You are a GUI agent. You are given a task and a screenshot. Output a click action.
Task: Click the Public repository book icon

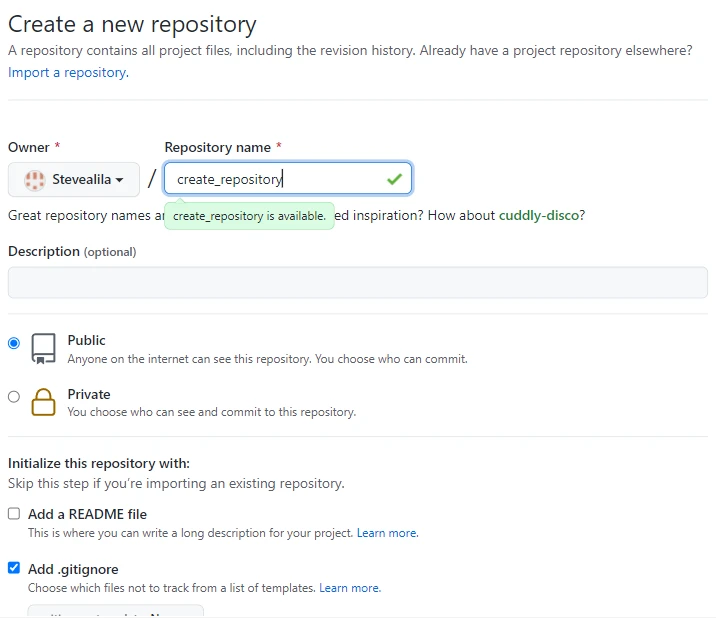[x=43, y=348]
